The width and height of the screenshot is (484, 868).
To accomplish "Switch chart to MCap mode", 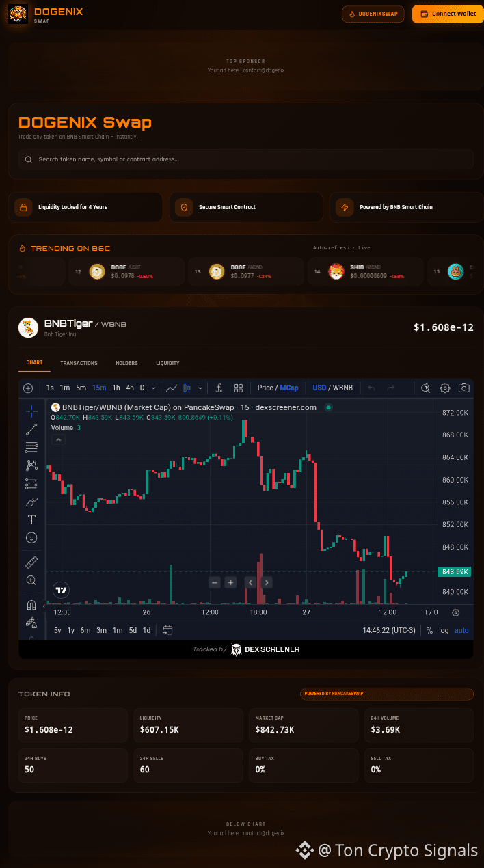I will (289, 388).
